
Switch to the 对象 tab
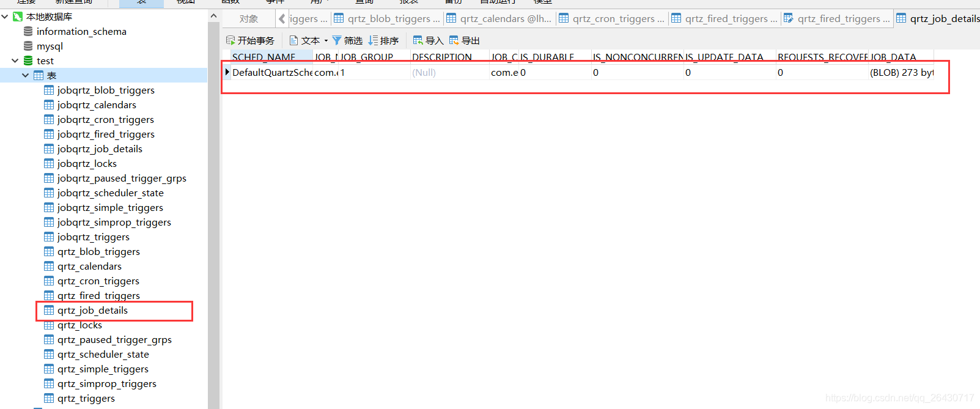pyautogui.click(x=249, y=19)
